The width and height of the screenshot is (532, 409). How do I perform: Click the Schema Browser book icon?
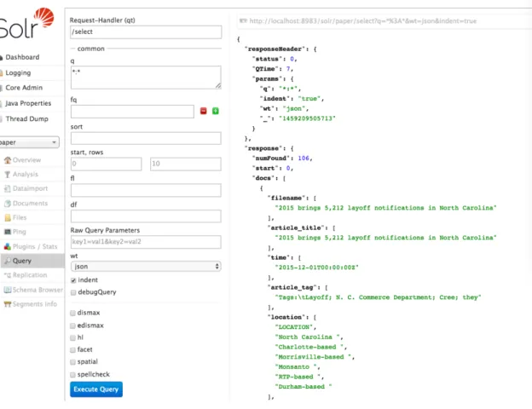(8, 290)
